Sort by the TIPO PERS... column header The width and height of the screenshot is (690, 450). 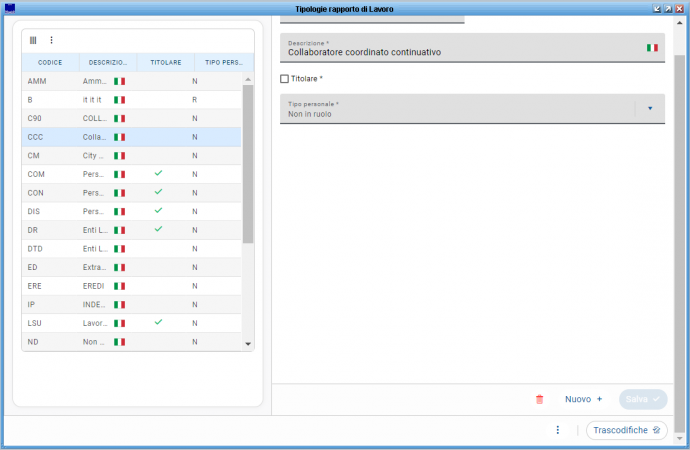coord(224,62)
